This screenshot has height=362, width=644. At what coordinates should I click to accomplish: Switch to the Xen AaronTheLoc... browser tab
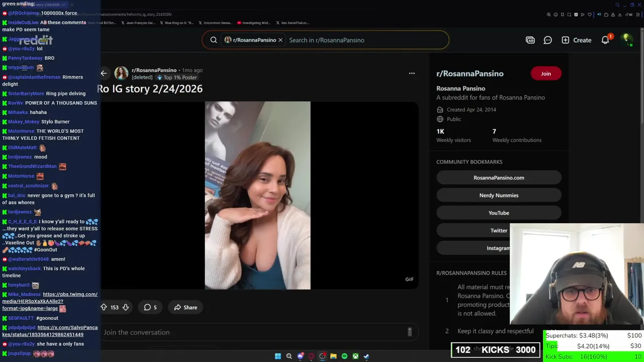click(x=292, y=23)
